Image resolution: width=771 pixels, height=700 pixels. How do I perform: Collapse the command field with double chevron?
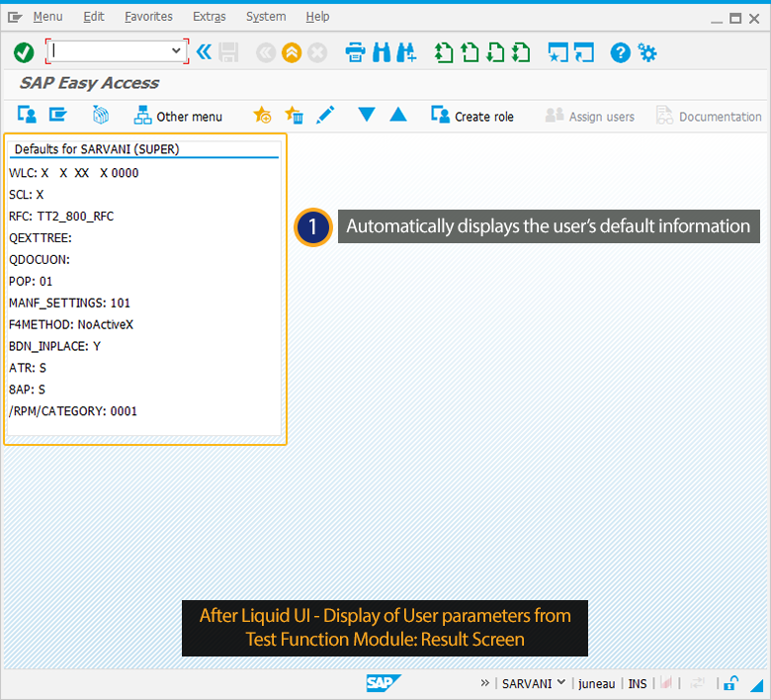(x=204, y=51)
